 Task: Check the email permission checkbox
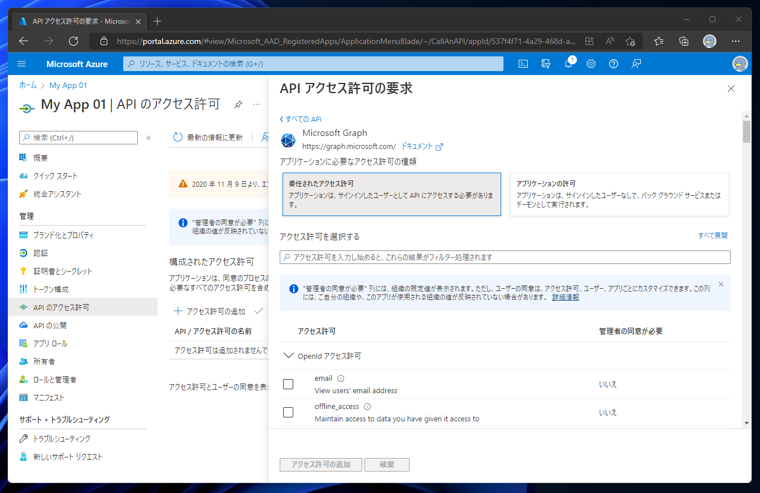coord(288,384)
